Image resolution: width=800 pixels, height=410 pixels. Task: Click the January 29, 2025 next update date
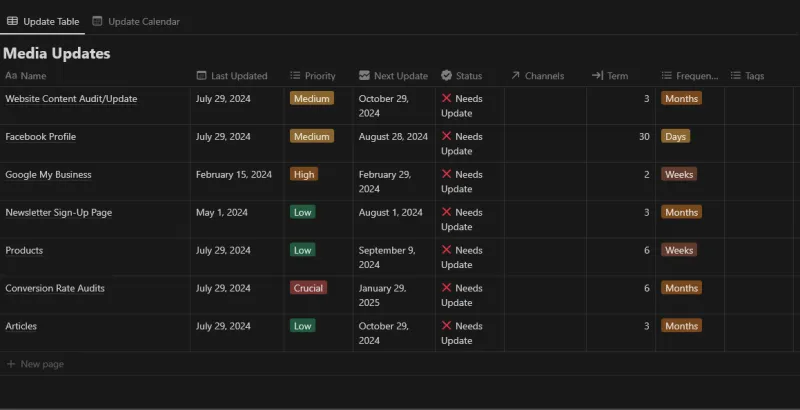[382, 295]
